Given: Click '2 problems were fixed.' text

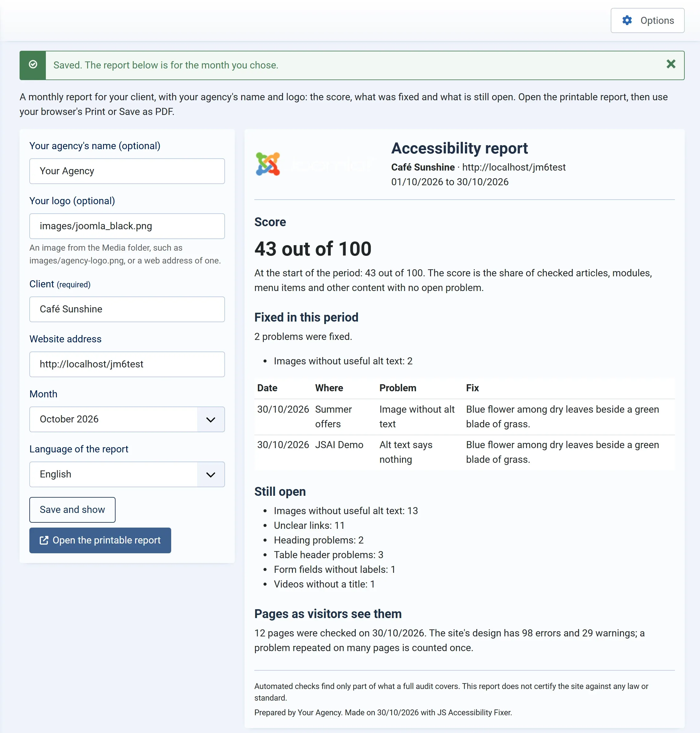Looking at the screenshot, I should click(303, 337).
